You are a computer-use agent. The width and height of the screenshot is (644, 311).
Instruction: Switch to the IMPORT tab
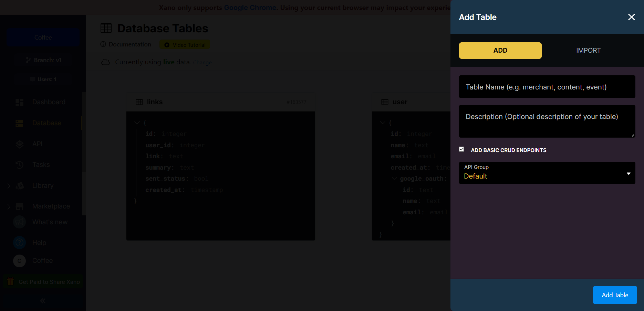point(588,51)
